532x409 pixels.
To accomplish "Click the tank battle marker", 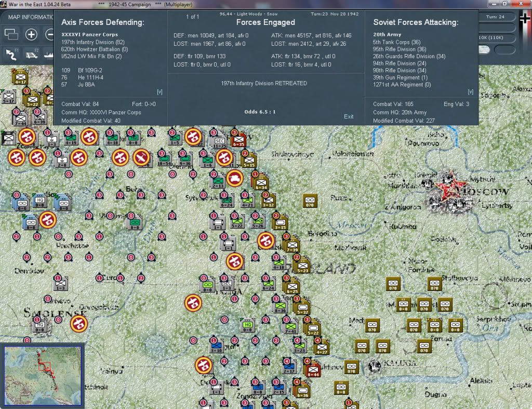I will click(235, 178).
